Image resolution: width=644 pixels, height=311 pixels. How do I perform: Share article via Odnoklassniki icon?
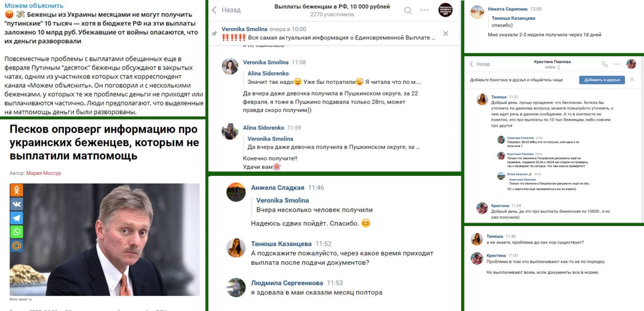tap(17, 190)
